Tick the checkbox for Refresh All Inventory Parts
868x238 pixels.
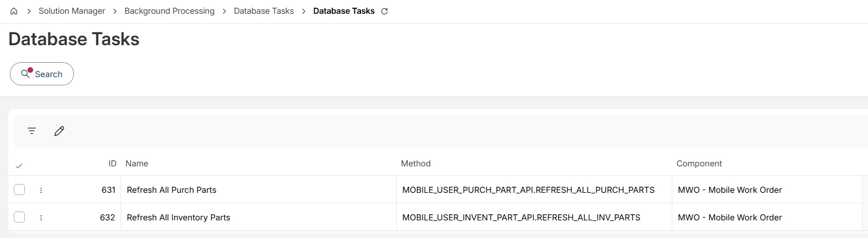tap(19, 217)
